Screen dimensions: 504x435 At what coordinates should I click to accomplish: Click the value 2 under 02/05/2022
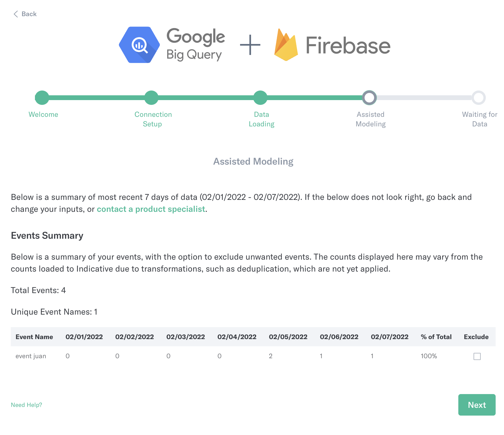pos(271,356)
